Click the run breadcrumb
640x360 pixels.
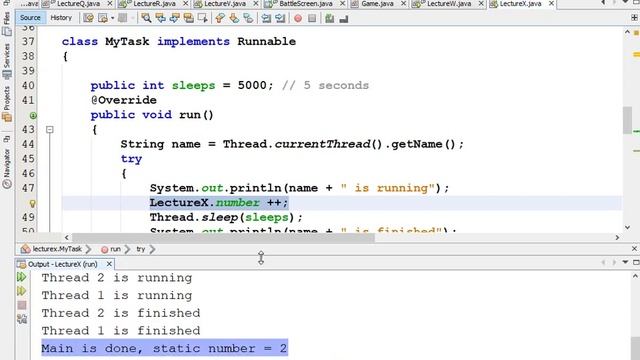[111, 249]
